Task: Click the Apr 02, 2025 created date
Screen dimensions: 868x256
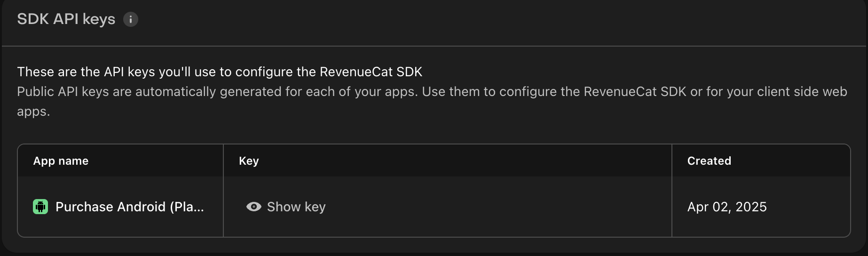Action: (727, 207)
